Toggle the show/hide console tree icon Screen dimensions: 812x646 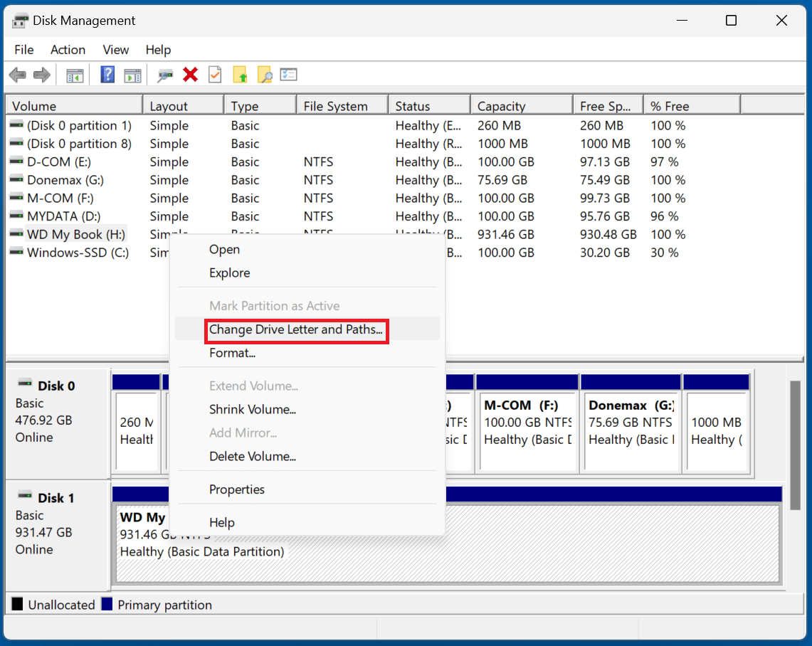75,74
